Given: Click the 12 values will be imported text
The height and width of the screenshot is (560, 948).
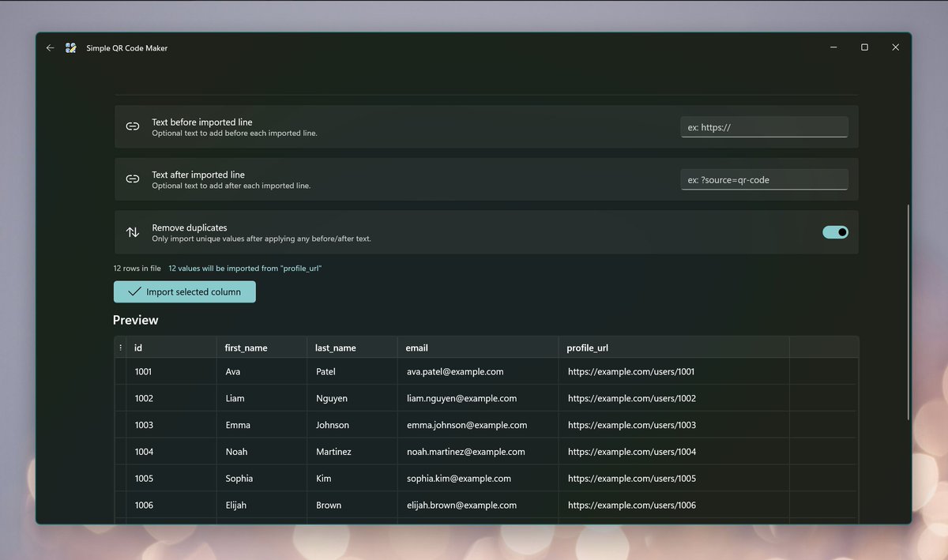Looking at the screenshot, I should coord(245,269).
